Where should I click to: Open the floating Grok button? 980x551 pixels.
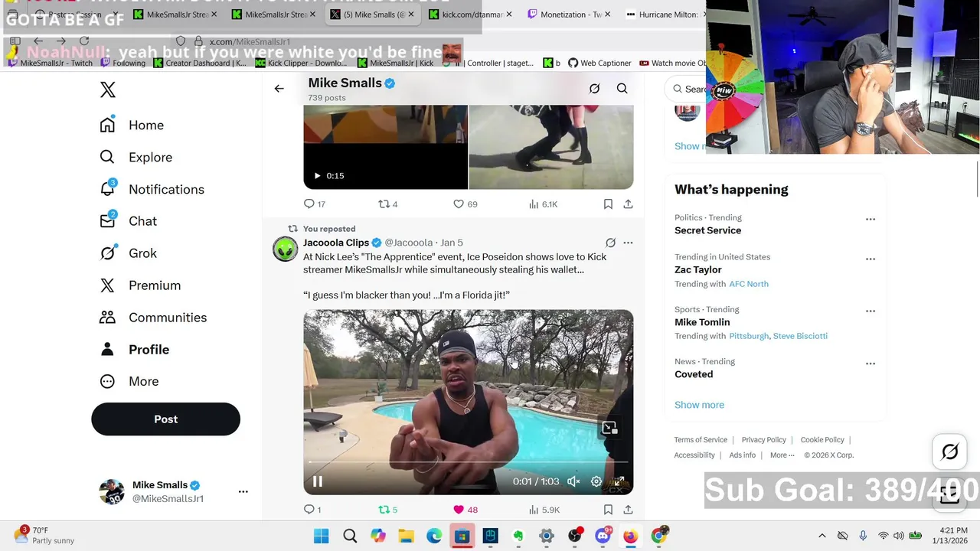click(x=949, y=452)
